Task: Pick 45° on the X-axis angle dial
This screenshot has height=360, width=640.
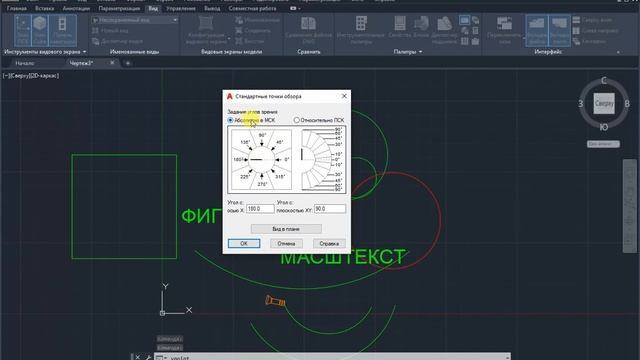Action: 279,142
